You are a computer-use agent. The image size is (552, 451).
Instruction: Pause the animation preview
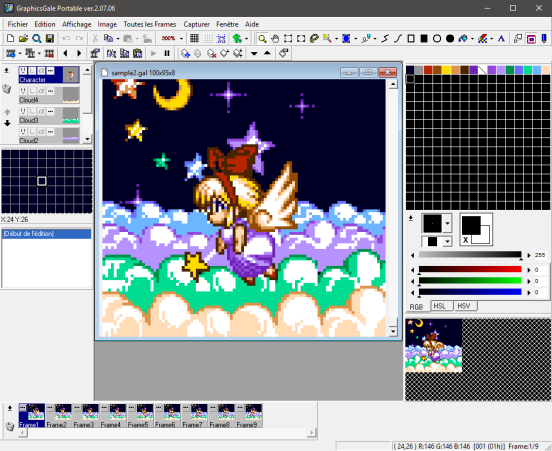pos(167,54)
